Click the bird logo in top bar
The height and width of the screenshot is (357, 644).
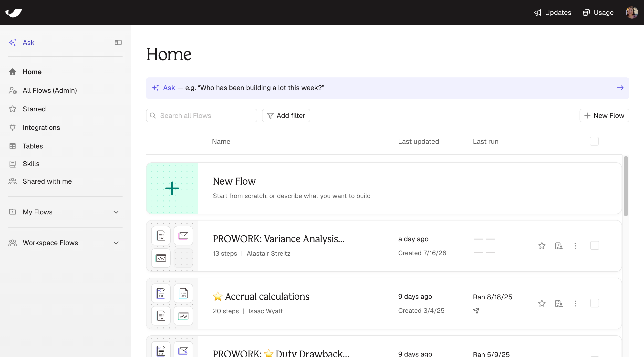click(x=14, y=12)
